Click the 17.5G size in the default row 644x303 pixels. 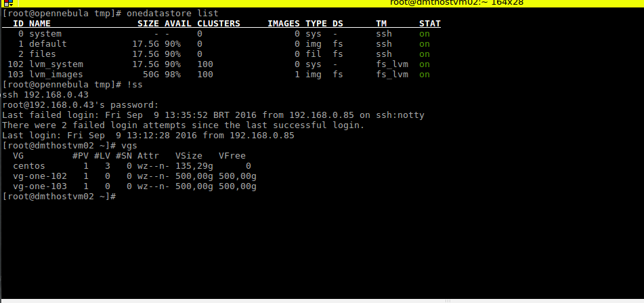click(x=146, y=44)
